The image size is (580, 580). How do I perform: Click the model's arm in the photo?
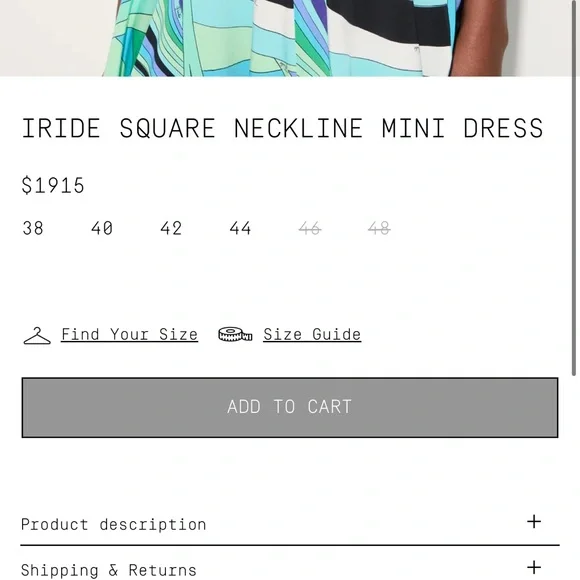click(x=479, y=38)
